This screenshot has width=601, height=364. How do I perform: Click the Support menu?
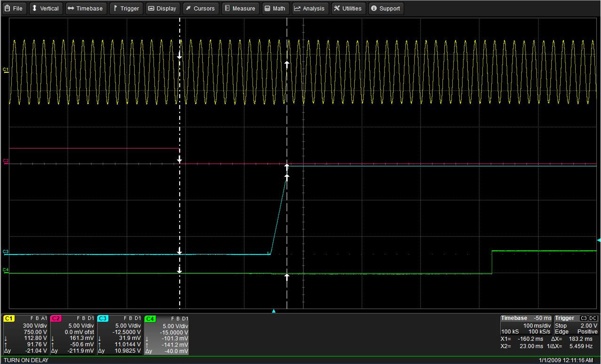point(385,8)
